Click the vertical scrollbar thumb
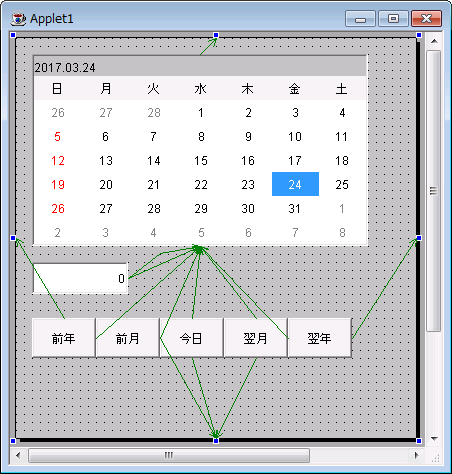This screenshot has height=474, width=452. pyautogui.click(x=434, y=191)
